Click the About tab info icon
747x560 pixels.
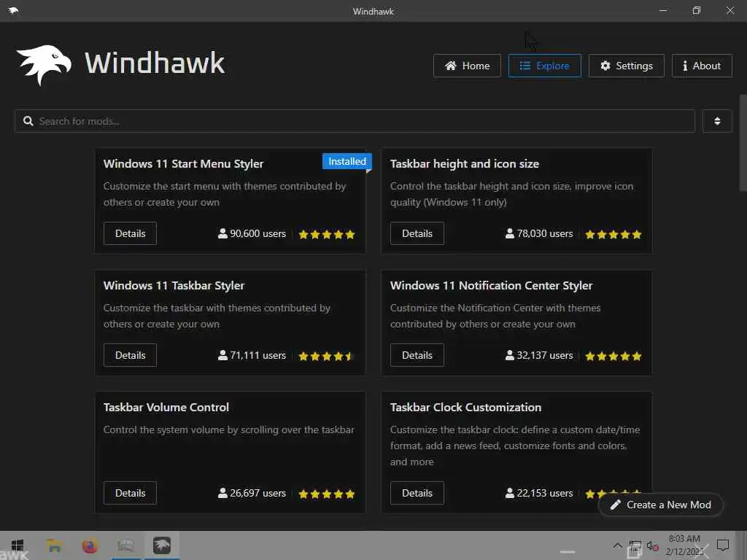click(x=685, y=66)
